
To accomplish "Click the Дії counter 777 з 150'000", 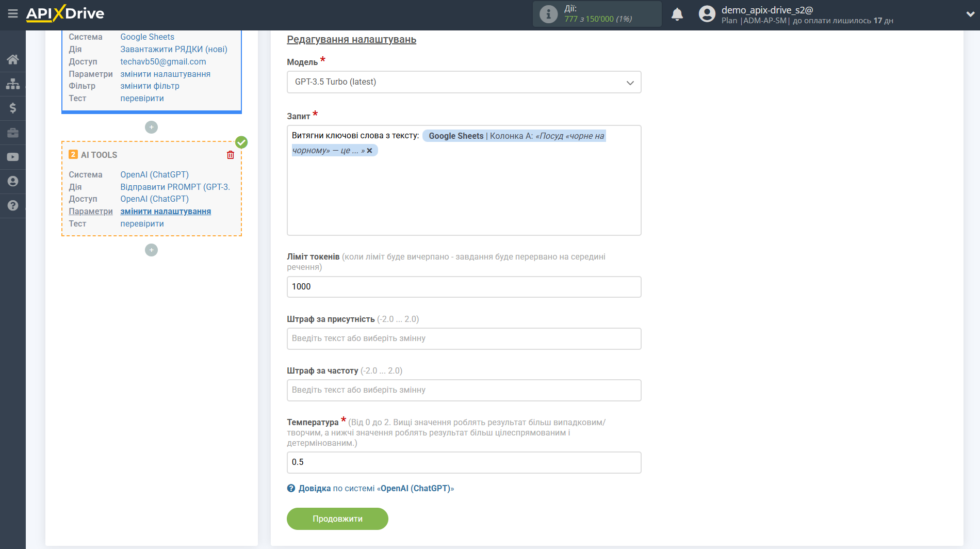I will pos(598,19).
